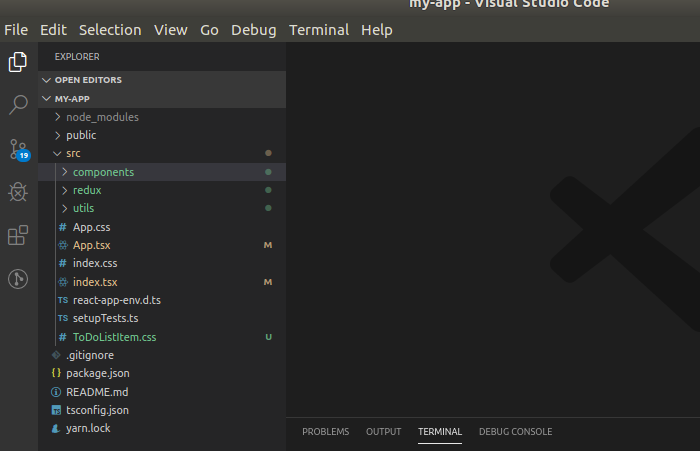Open the Edit menu
The width and height of the screenshot is (700, 451).
point(54,30)
